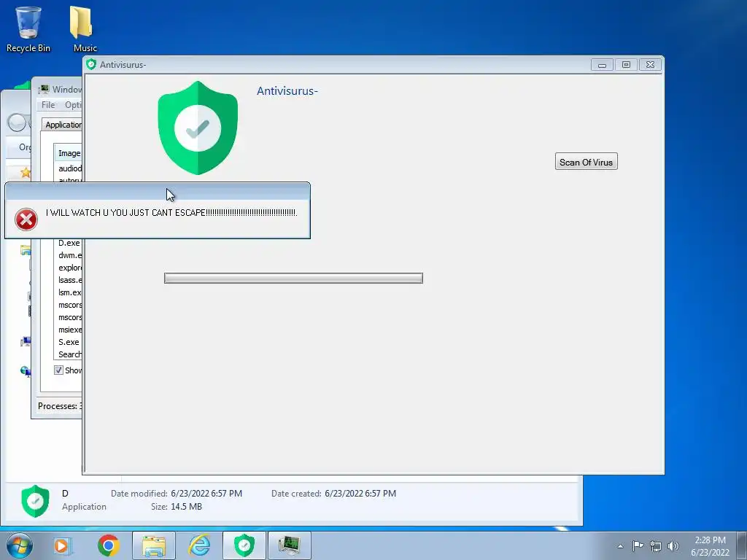Click Show desktop button at taskbar end
Image resolution: width=747 pixels, height=560 pixels.
(742, 545)
